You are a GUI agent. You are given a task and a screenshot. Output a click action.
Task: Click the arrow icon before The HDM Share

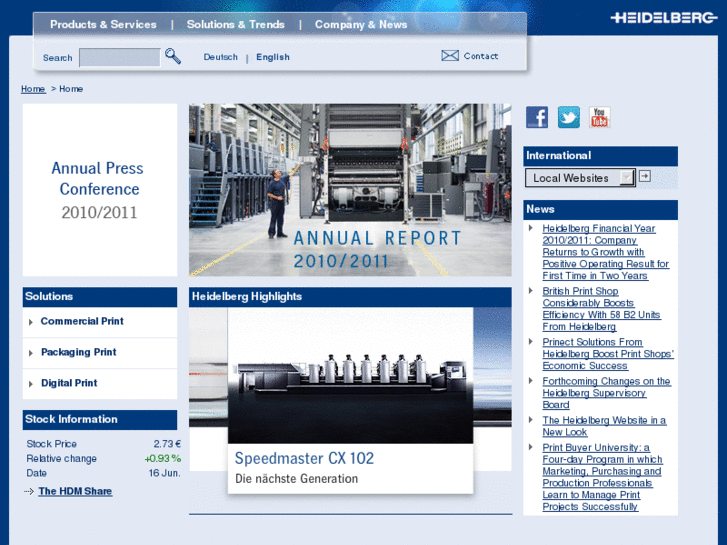click(x=29, y=491)
